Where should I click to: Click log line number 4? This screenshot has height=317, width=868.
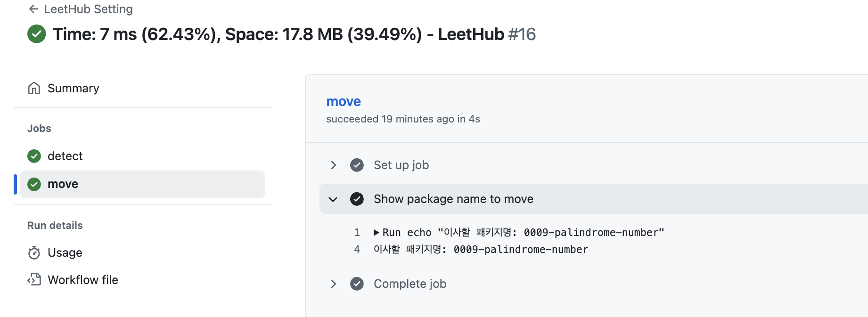coord(357,249)
